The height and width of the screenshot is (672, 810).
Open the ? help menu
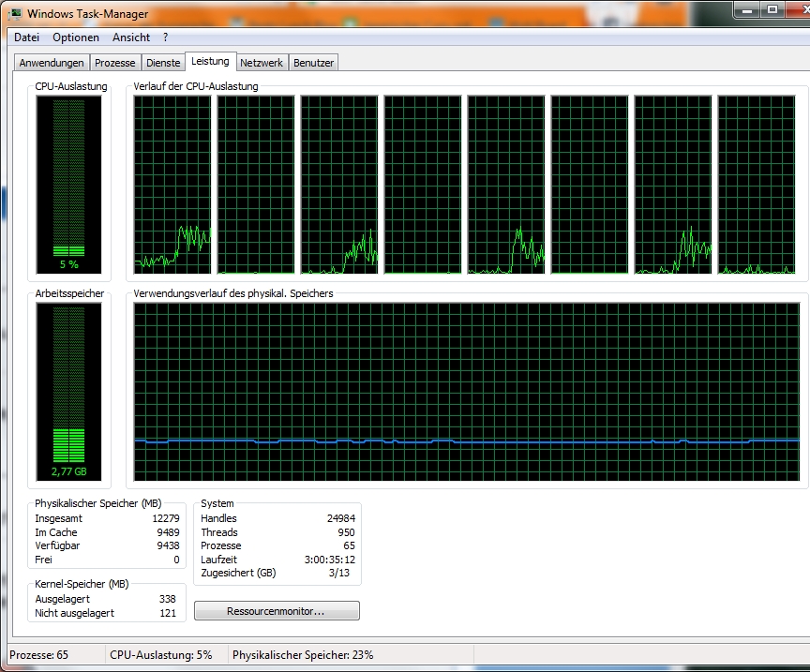point(165,37)
